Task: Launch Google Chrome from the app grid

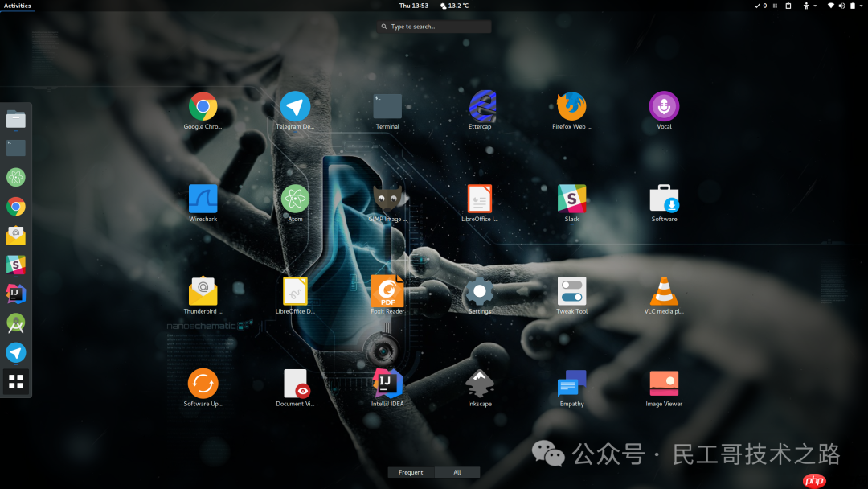Action: click(203, 106)
